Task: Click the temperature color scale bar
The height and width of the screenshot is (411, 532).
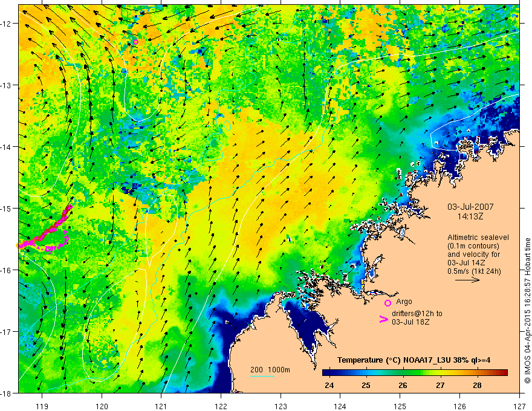Action: (x=415, y=373)
